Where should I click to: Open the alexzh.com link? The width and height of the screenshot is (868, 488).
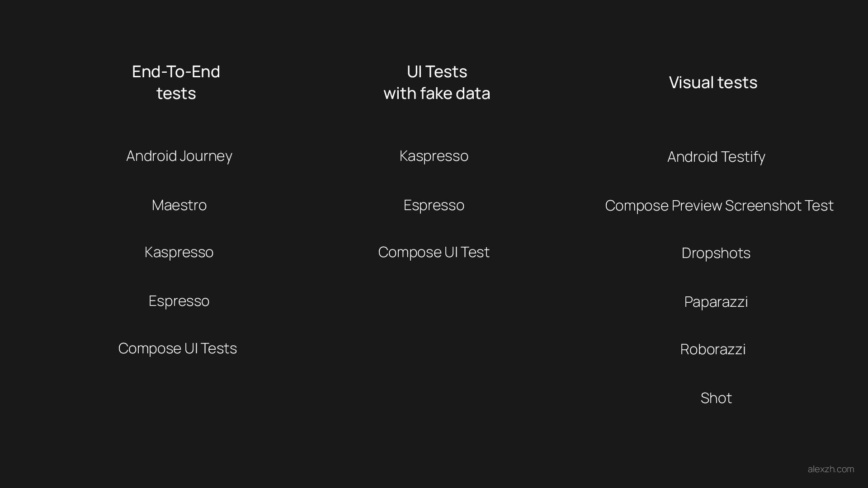click(x=831, y=469)
